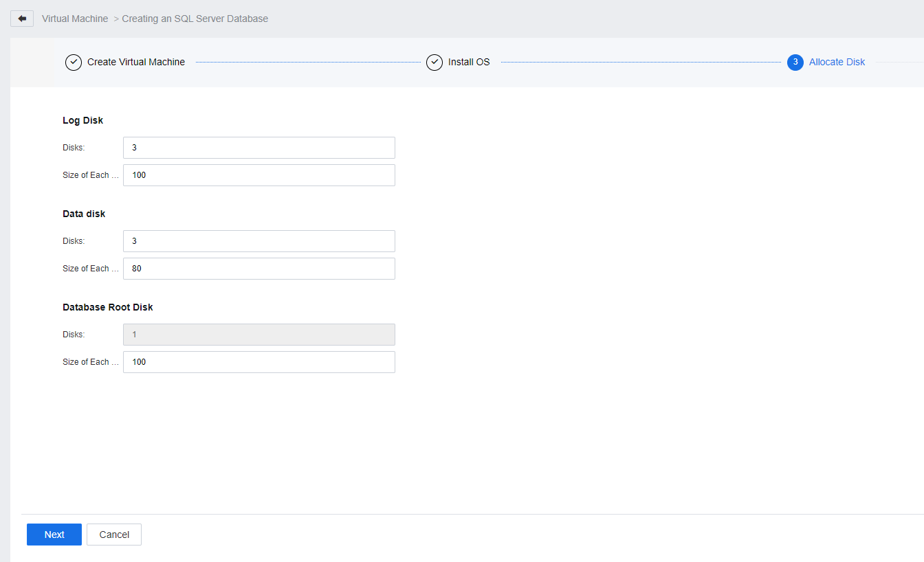Click the disabled Database Root Disk count field
The height and width of the screenshot is (562, 924).
(x=259, y=335)
